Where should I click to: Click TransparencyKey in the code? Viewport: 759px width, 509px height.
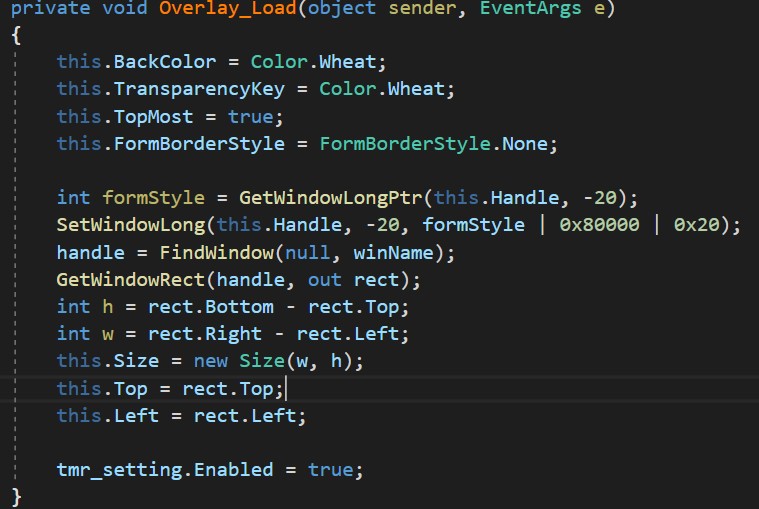pyautogui.click(x=199, y=90)
